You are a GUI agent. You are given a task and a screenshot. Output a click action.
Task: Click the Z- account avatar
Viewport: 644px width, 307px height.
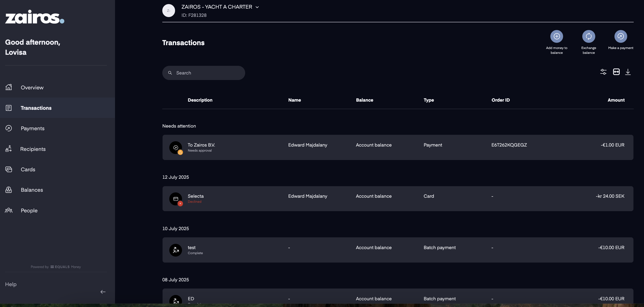pyautogui.click(x=169, y=11)
